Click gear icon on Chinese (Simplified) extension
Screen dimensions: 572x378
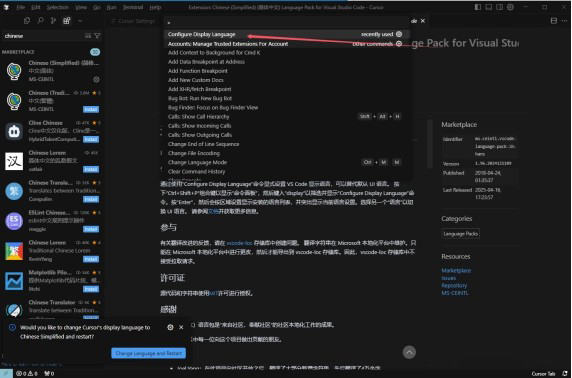[x=96, y=79]
